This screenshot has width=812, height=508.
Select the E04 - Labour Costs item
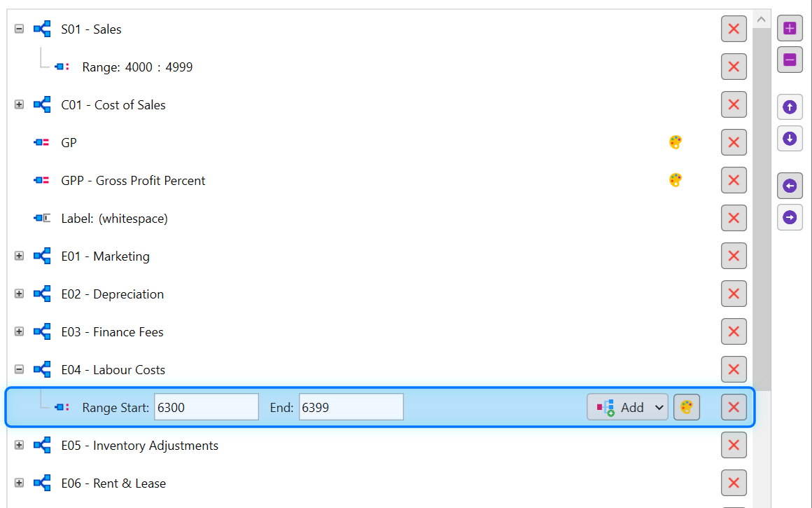pyautogui.click(x=113, y=370)
